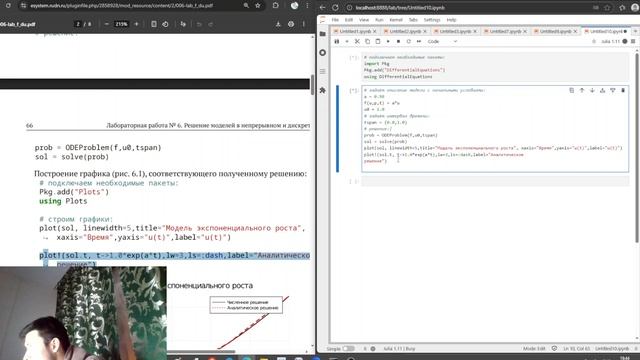
Task: Open the debugger bug icon in notebook toolbar
Action: [x=594, y=42]
